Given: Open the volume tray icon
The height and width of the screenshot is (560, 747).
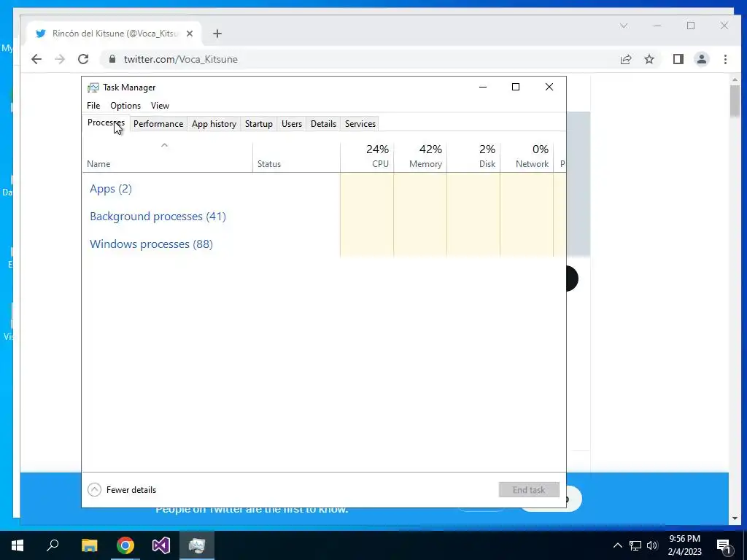Looking at the screenshot, I should coord(652,545).
